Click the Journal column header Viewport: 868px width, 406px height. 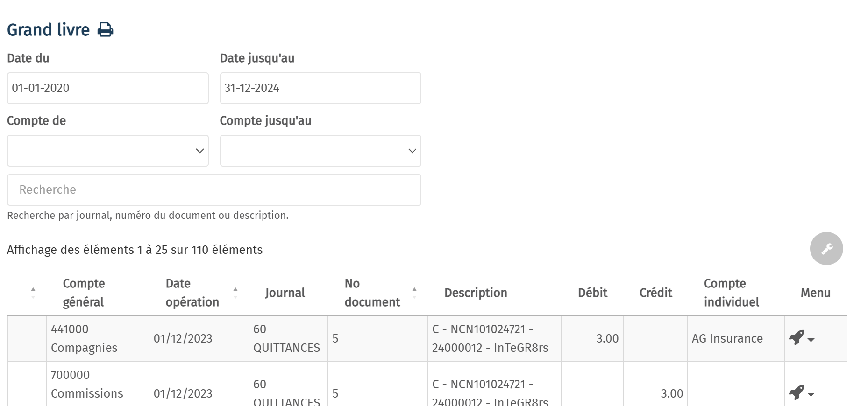pyautogui.click(x=285, y=293)
